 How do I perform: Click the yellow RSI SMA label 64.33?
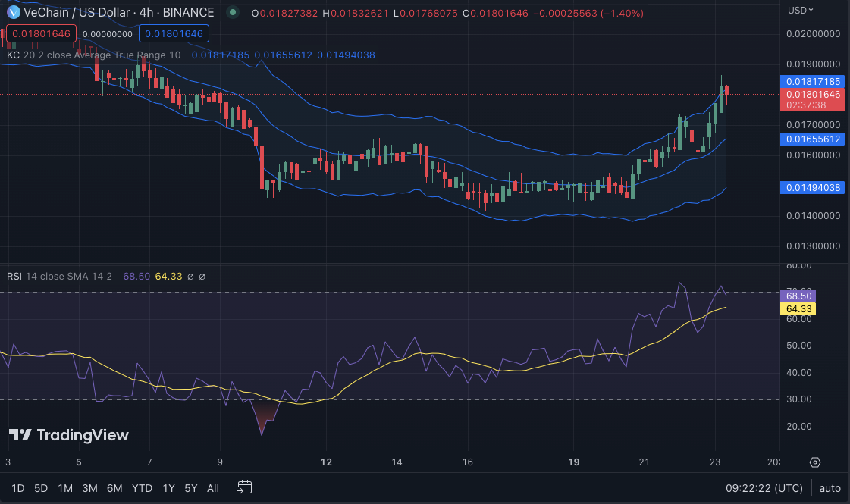coord(798,309)
